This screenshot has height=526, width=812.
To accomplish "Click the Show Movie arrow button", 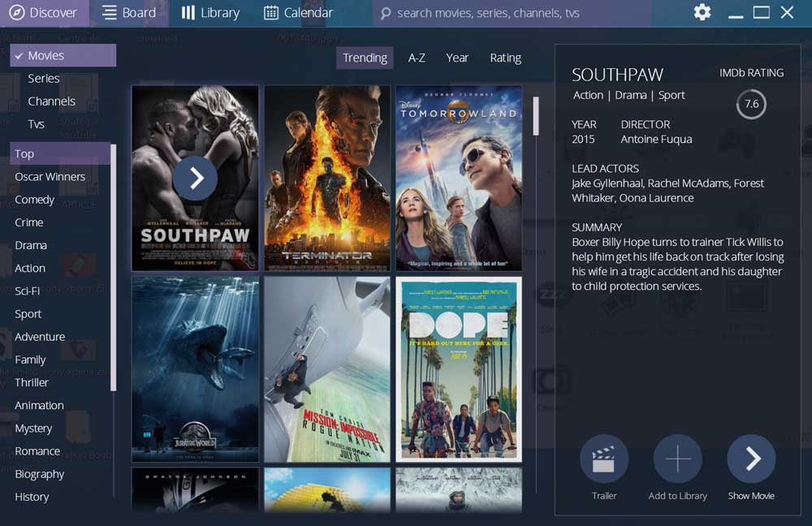I will point(751,459).
